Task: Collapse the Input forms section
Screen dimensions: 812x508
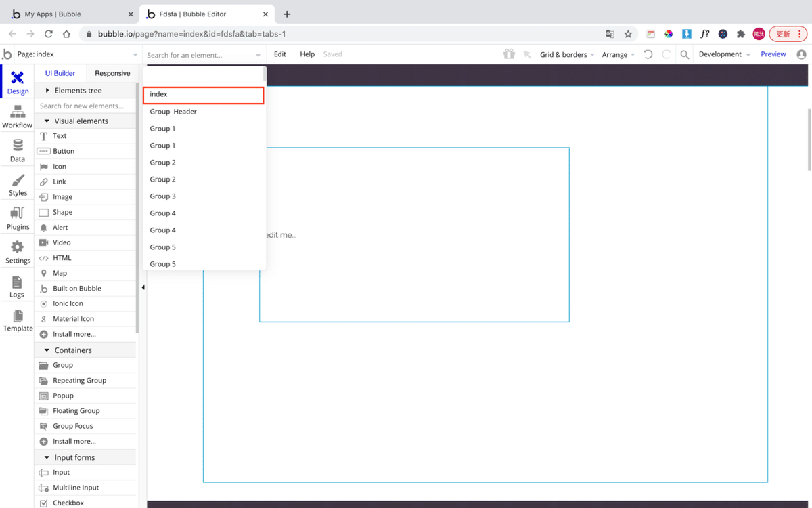Action: (x=85, y=457)
